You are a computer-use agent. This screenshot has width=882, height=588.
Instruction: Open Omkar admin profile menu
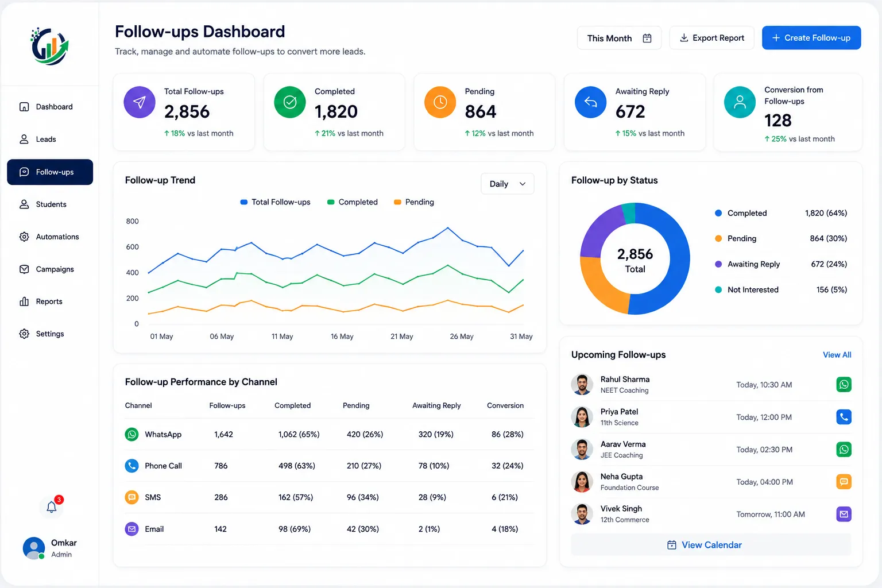click(50, 548)
